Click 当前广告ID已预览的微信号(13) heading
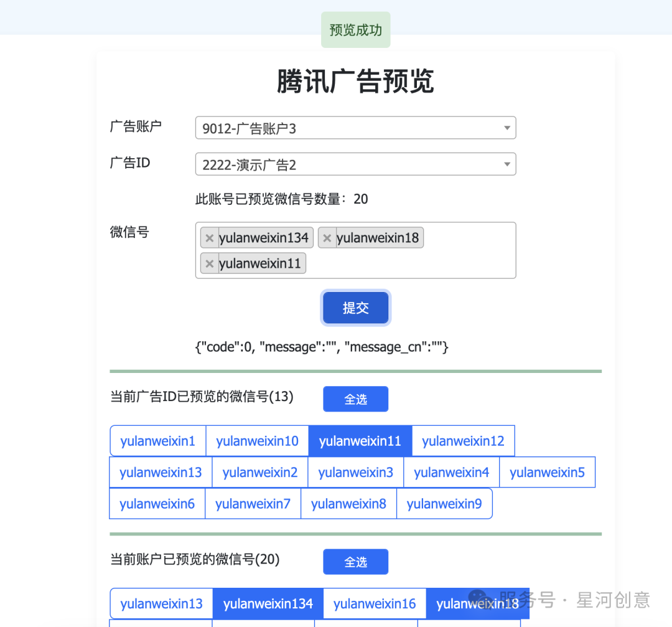 [202, 396]
